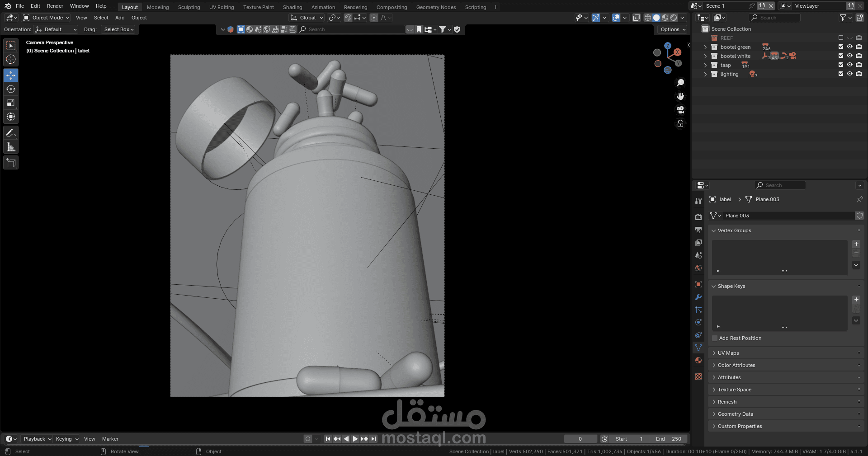This screenshot has width=868, height=456.
Task: Toggle the camera view icon
Action: click(680, 110)
